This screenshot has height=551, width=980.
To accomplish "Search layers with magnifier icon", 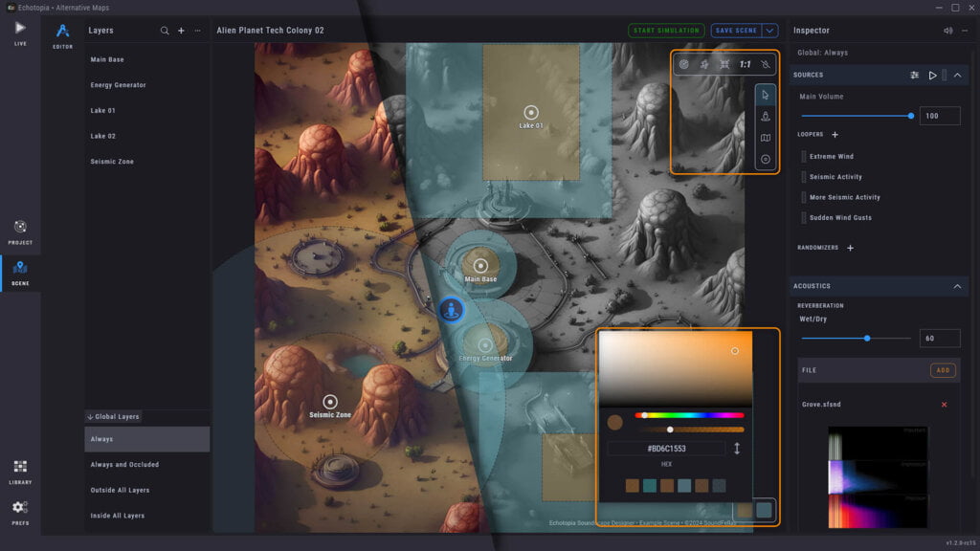I will (165, 31).
